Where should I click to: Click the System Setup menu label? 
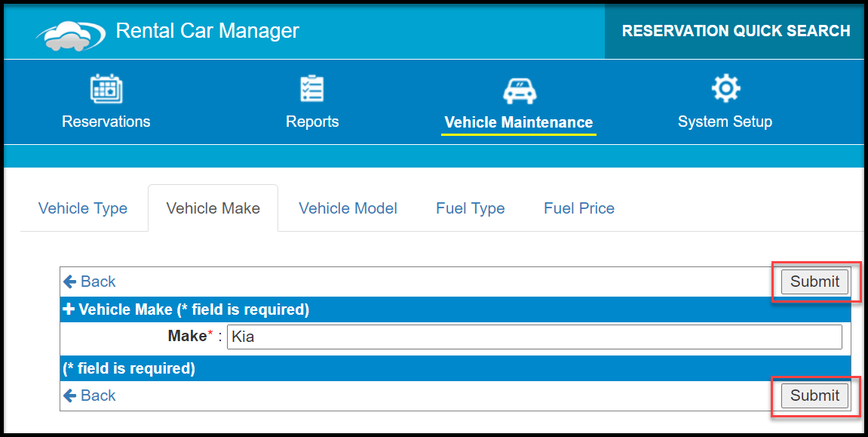pyautogui.click(x=725, y=122)
